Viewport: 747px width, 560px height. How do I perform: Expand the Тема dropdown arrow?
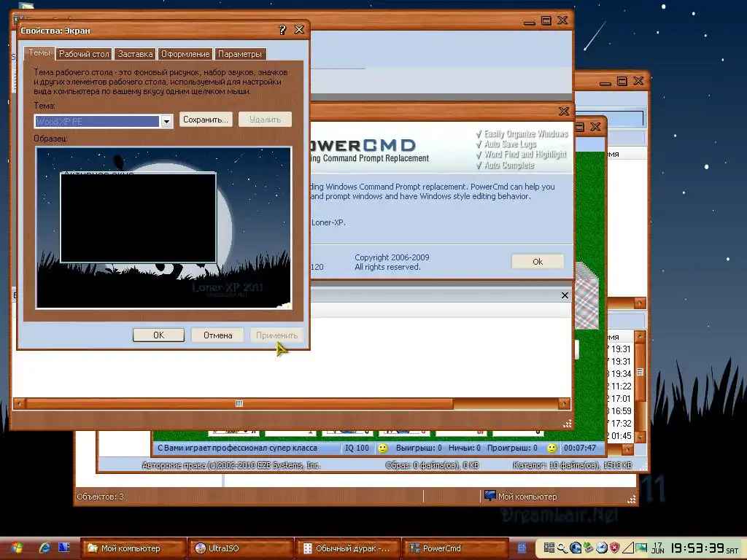[166, 122]
